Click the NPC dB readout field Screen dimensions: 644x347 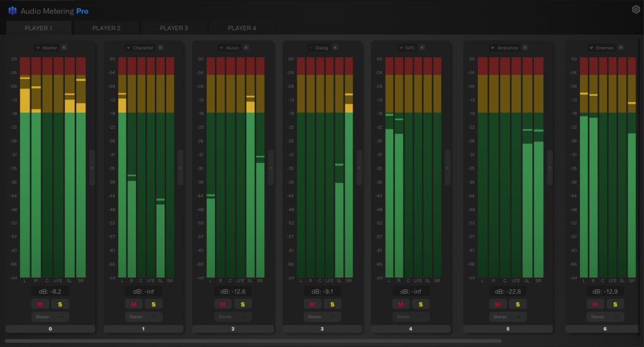[x=411, y=292]
